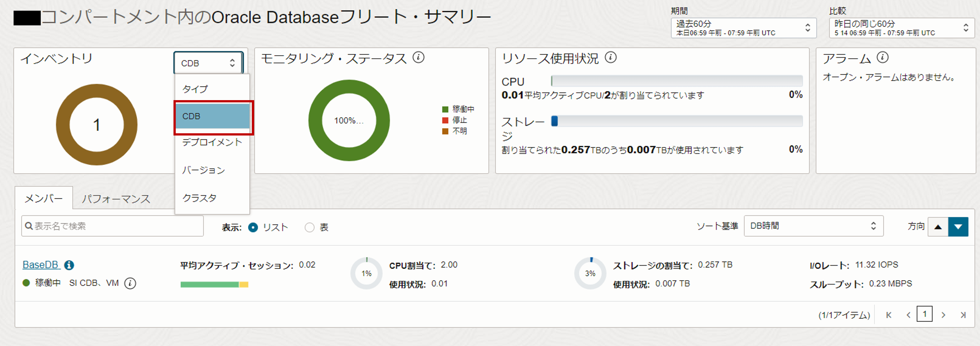Click the 1% CPU gauge for BaseDB
The height and width of the screenshot is (346, 980).
coord(366,273)
